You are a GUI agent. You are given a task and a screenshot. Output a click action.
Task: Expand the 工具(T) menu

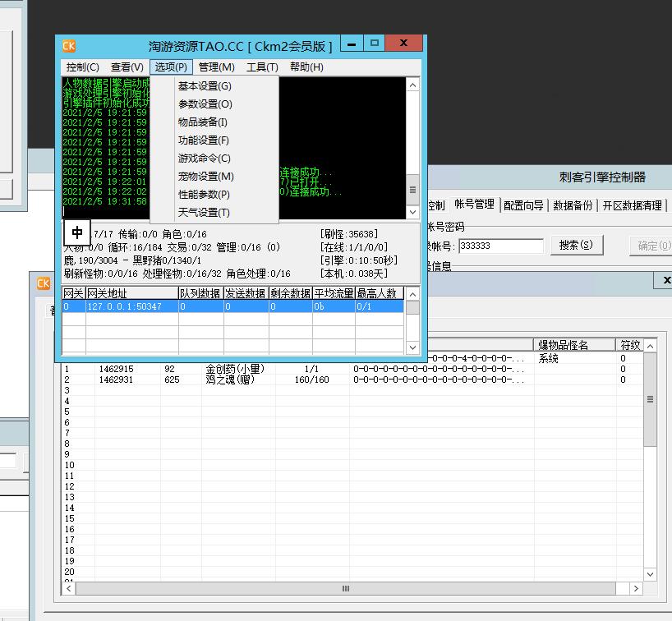262,67
